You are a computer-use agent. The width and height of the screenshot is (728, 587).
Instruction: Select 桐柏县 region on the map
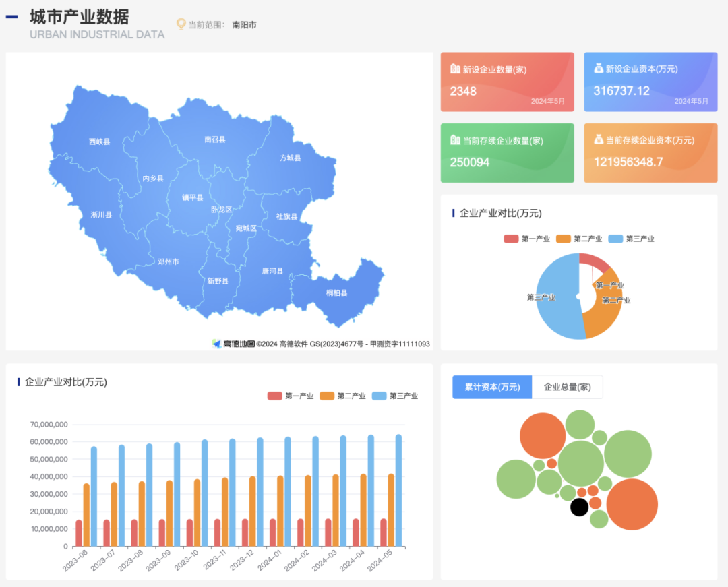click(x=336, y=292)
